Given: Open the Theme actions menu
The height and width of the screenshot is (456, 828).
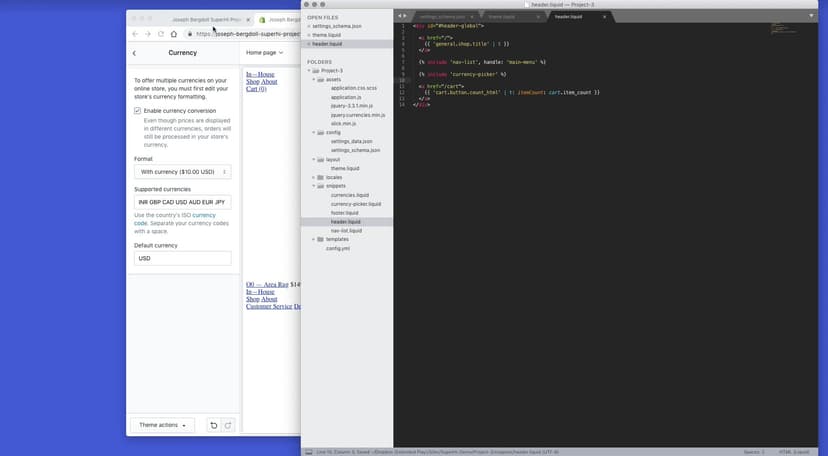Looking at the screenshot, I should (x=162, y=425).
